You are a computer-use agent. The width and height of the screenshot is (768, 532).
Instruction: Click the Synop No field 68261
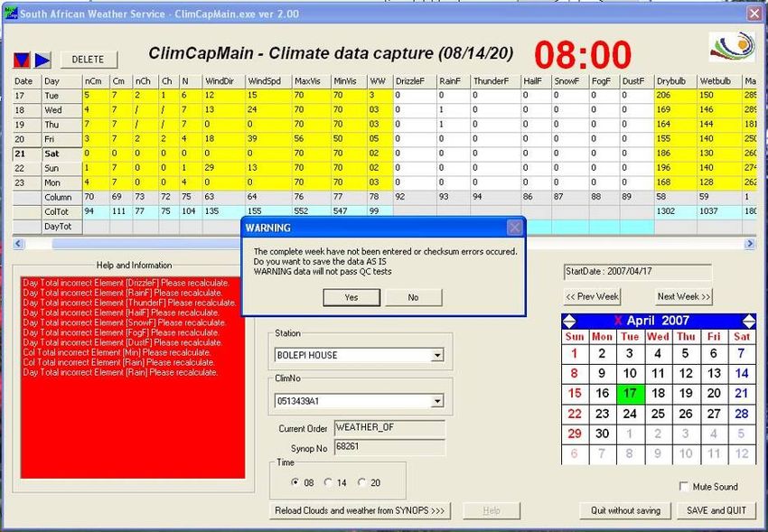[x=390, y=447]
